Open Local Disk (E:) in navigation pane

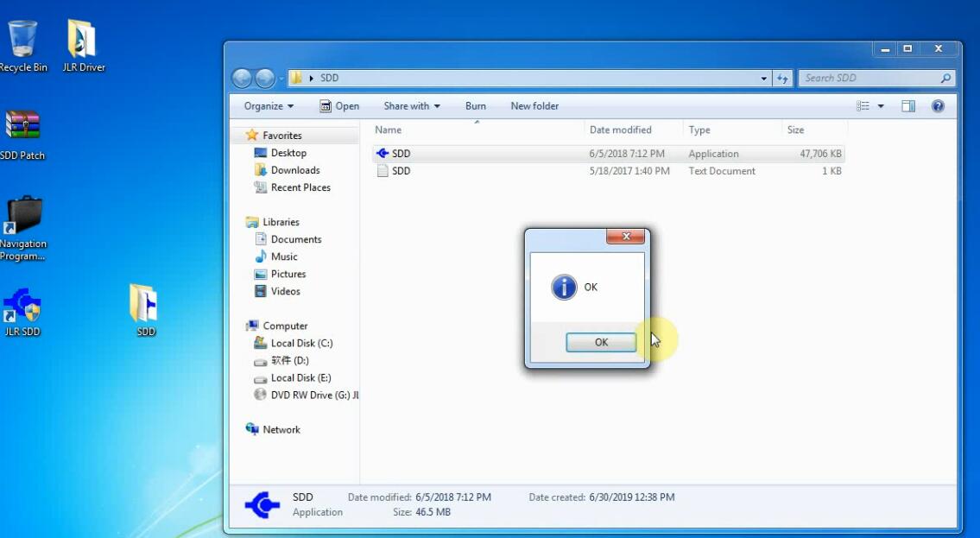[301, 378]
